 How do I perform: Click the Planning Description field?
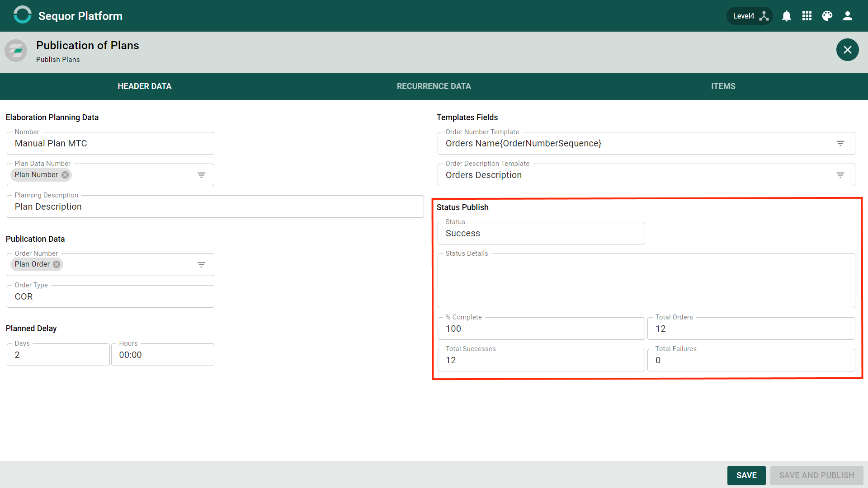tap(215, 206)
